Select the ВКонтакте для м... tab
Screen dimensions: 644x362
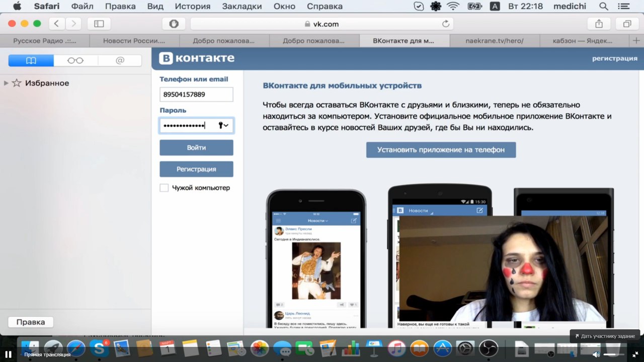[x=405, y=41]
